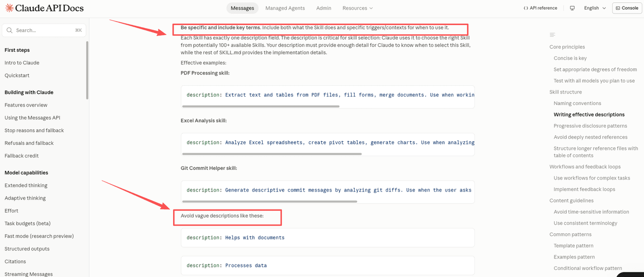644x277 pixels.
Task: Jump to Workflows and feedback loops
Action: point(585,166)
